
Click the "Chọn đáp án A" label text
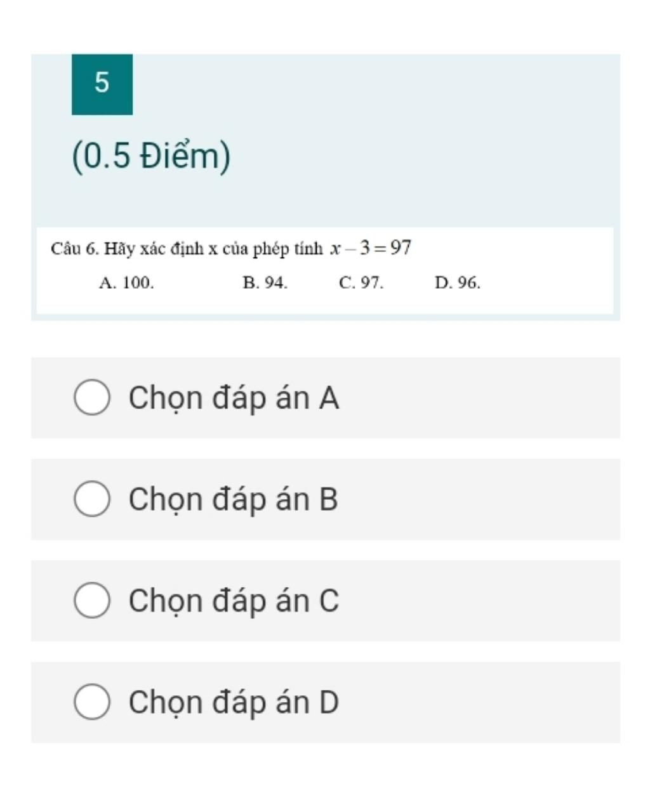click(x=234, y=398)
